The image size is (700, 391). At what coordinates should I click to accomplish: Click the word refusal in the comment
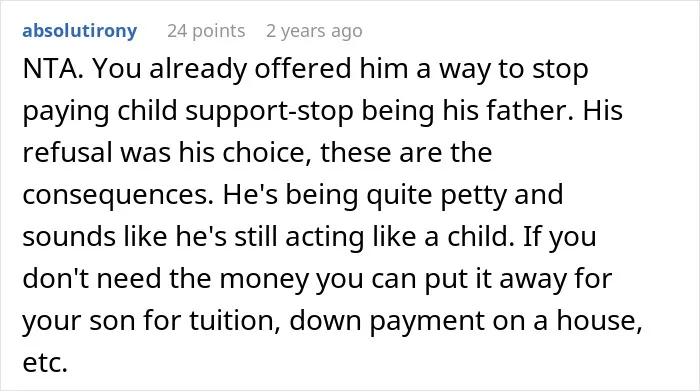pos(67,152)
